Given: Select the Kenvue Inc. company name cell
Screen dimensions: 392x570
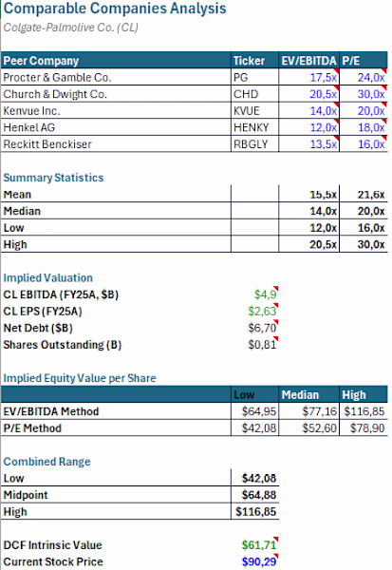Looking at the screenshot, I should 116,110.
